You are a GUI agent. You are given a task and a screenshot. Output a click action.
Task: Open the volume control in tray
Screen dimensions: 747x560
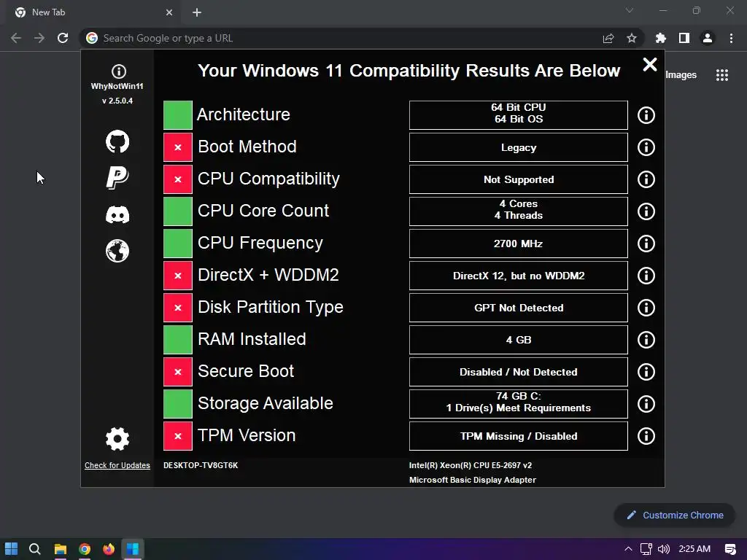click(x=664, y=549)
